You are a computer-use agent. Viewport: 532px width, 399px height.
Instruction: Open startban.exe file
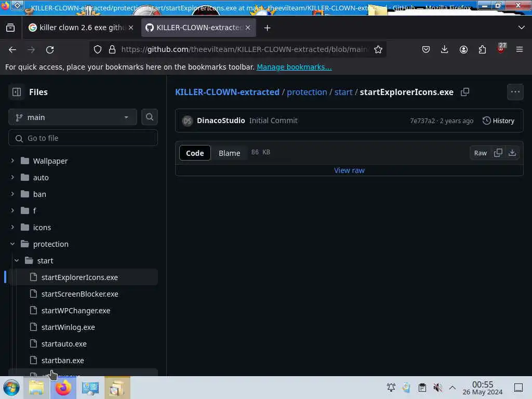point(62,361)
